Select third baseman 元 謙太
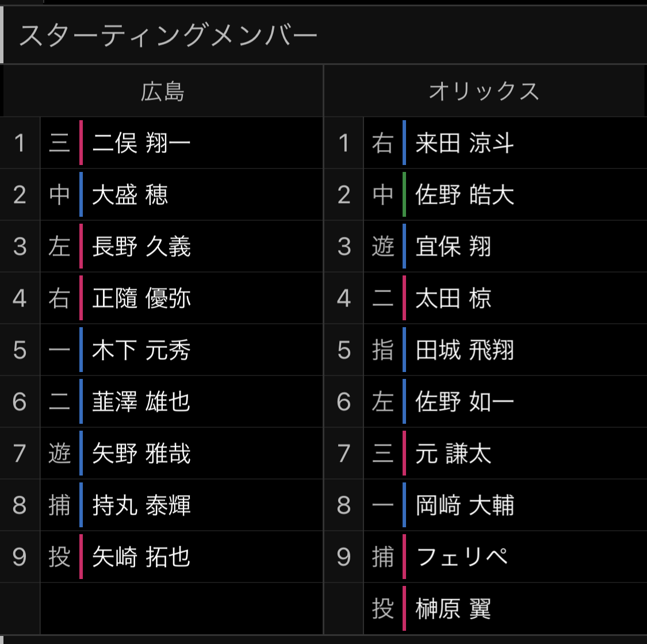Screen dimensions: 647x644 pyautogui.click(x=453, y=454)
